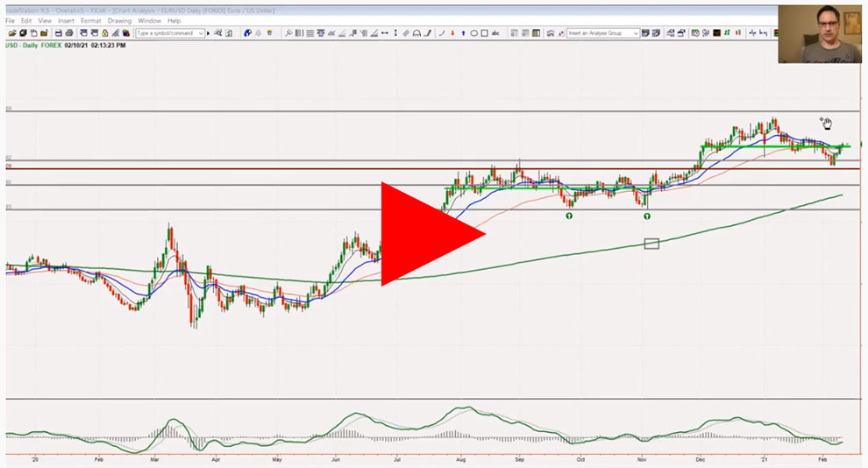
Task: Click the black go arrow beside command box
Action: (x=208, y=33)
